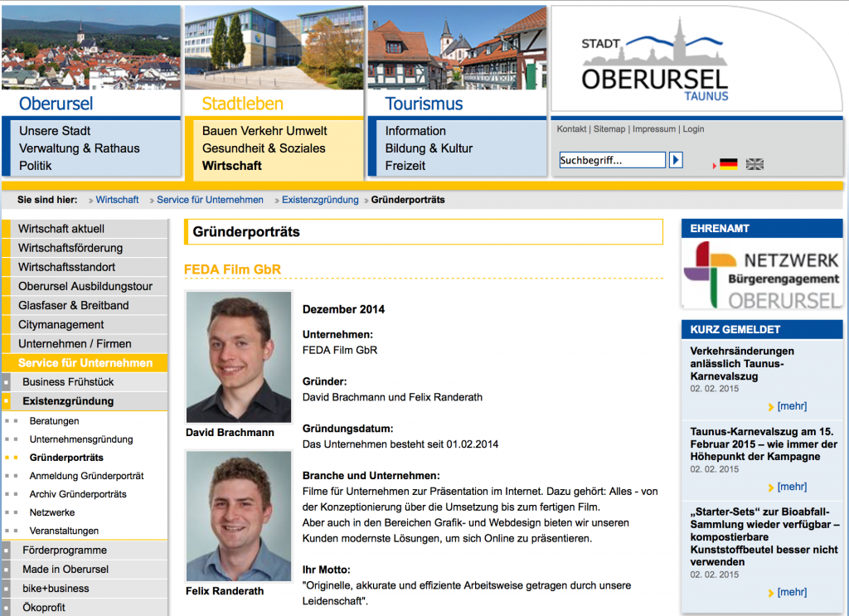Screen dimensions: 849x616
Task: Click the Oberursel town panorama header image
Action: coord(90,46)
